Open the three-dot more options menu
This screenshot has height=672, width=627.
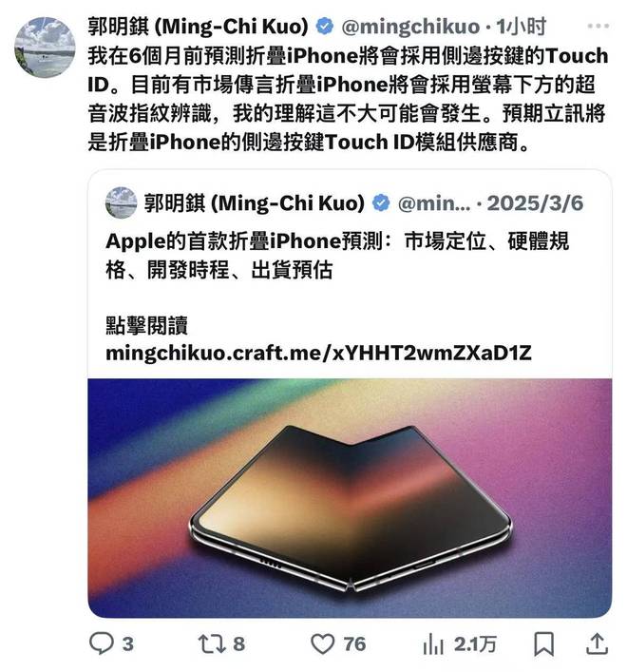click(x=598, y=27)
